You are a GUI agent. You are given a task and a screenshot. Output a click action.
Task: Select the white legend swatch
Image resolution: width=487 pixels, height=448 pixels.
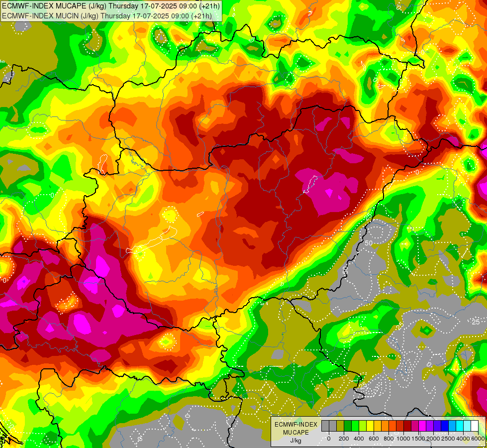pos(475,426)
